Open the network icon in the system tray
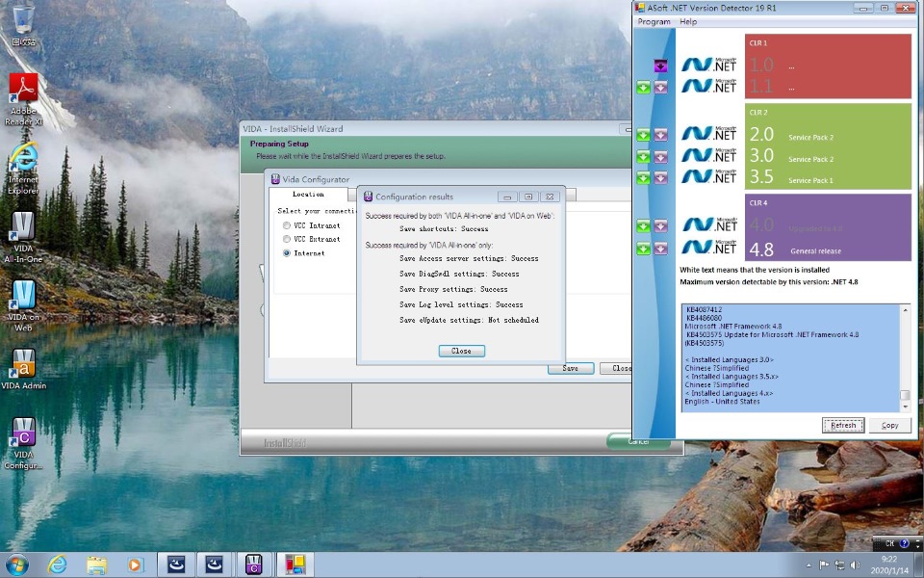Viewport: 924px width, 578px height. pos(839,565)
